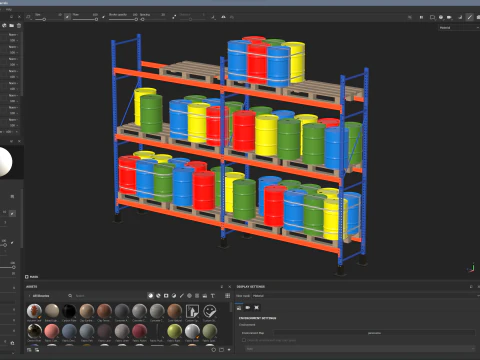Image resolution: width=480 pixels, height=360 pixels.
Task: Go back from All libraries in Assets
Action: point(29,296)
